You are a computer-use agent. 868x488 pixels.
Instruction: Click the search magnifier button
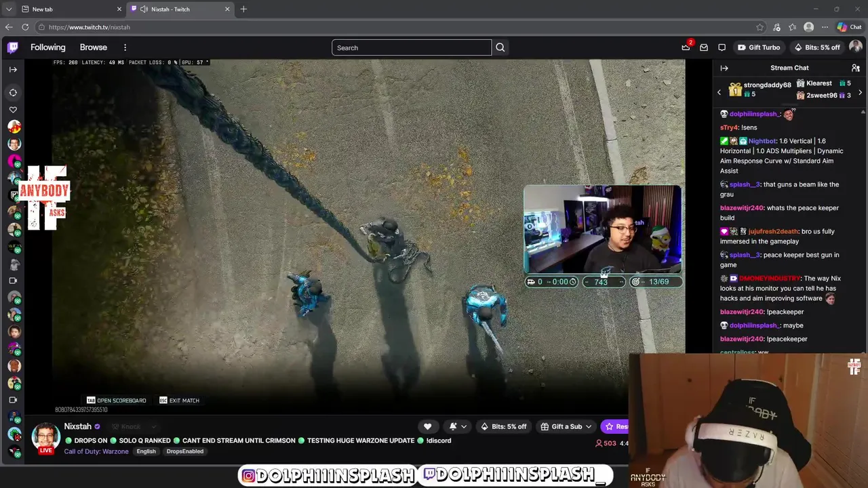500,47
